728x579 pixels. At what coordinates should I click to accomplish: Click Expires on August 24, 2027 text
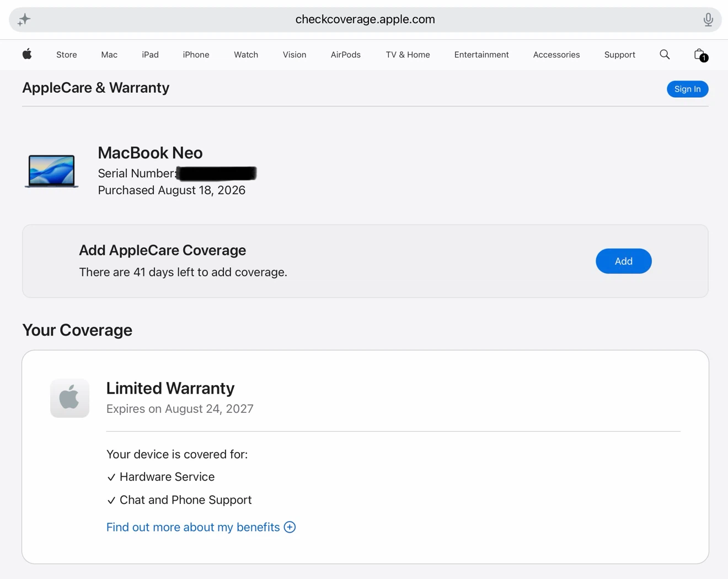pos(180,409)
